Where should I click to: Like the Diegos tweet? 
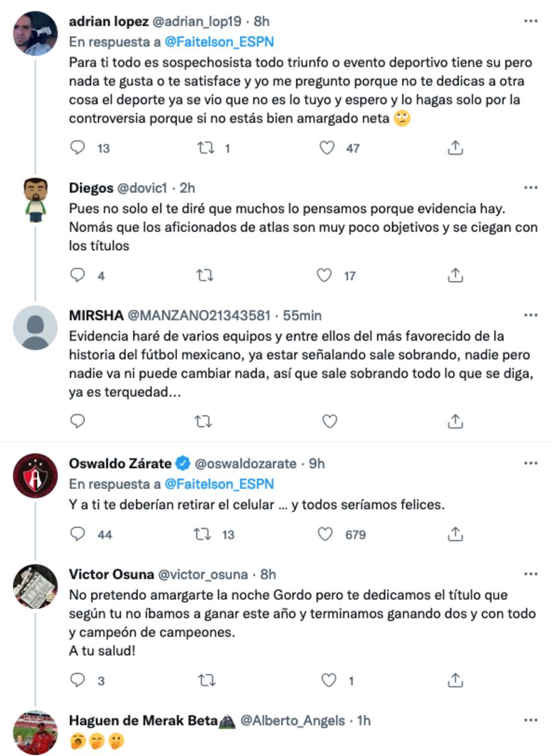point(324,275)
